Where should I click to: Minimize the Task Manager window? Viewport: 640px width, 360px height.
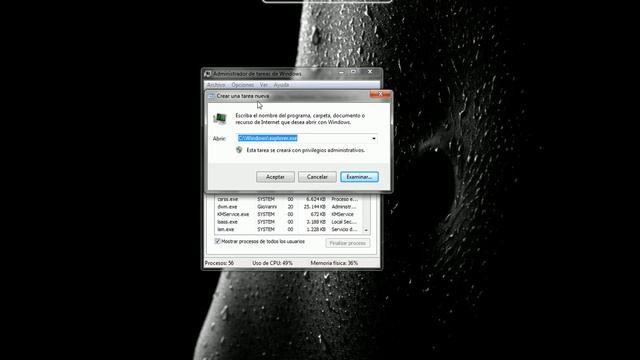coord(342,72)
